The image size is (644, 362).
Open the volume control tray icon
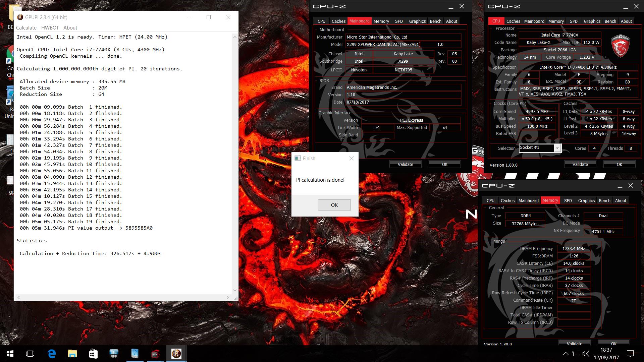(x=586, y=354)
